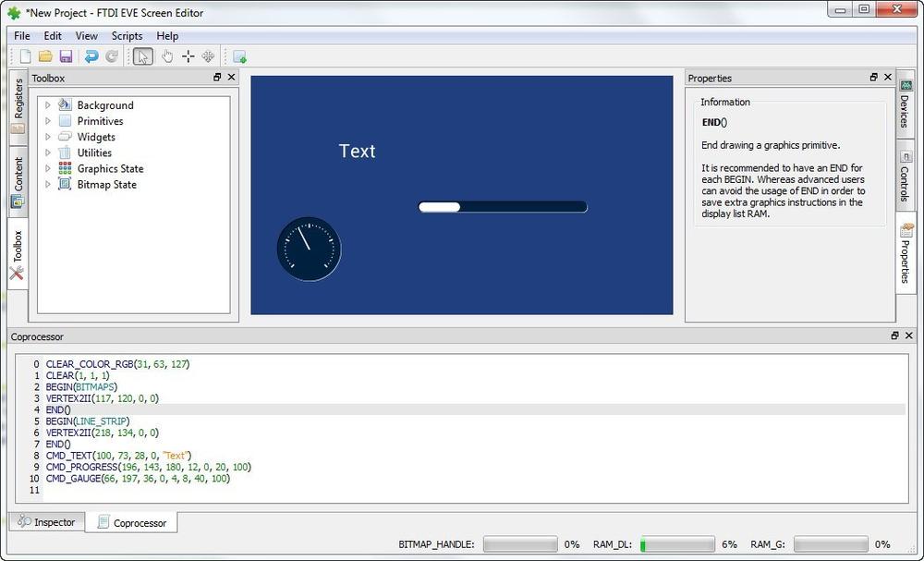This screenshot has width=924, height=561.
Task: Expand the Graphics State tree node
Action: (48, 168)
